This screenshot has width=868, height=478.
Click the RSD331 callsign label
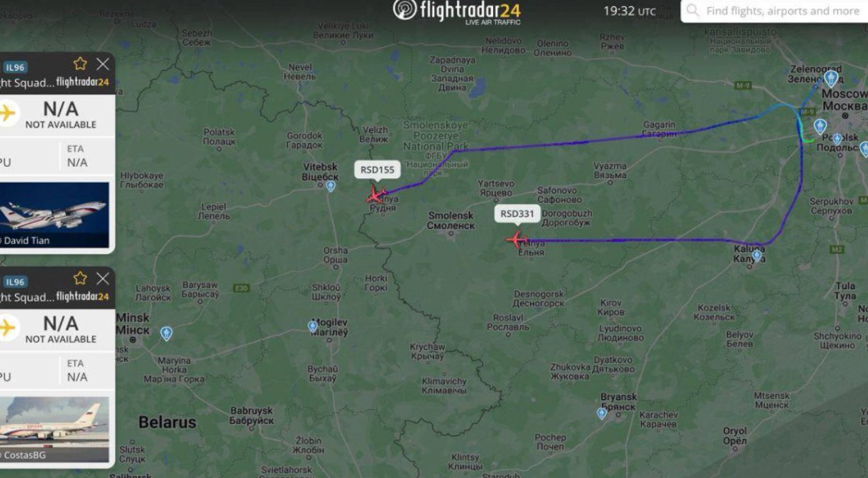[x=517, y=213]
